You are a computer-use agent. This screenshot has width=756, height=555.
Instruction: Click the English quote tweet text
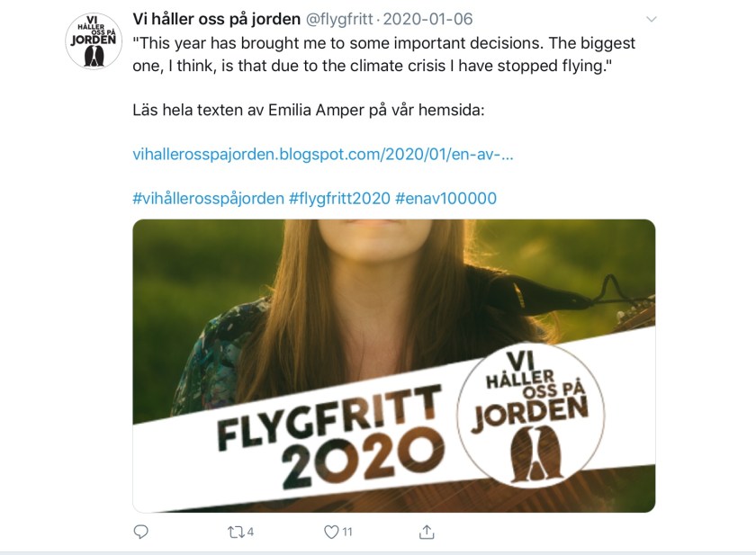[383, 54]
